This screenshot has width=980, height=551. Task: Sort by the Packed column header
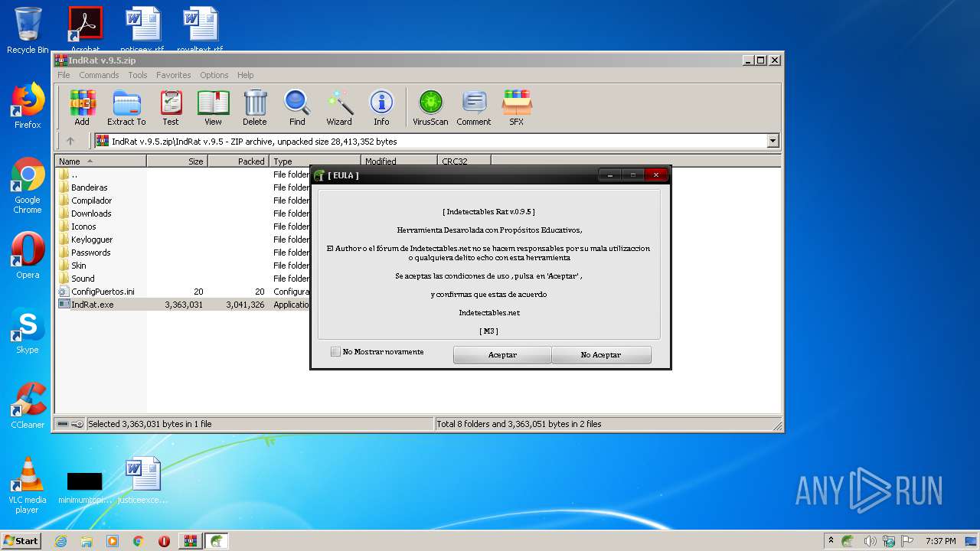(x=238, y=161)
